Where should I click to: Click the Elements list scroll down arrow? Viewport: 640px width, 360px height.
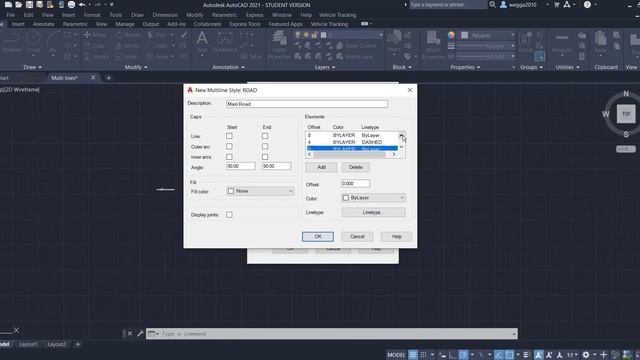click(402, 147)
